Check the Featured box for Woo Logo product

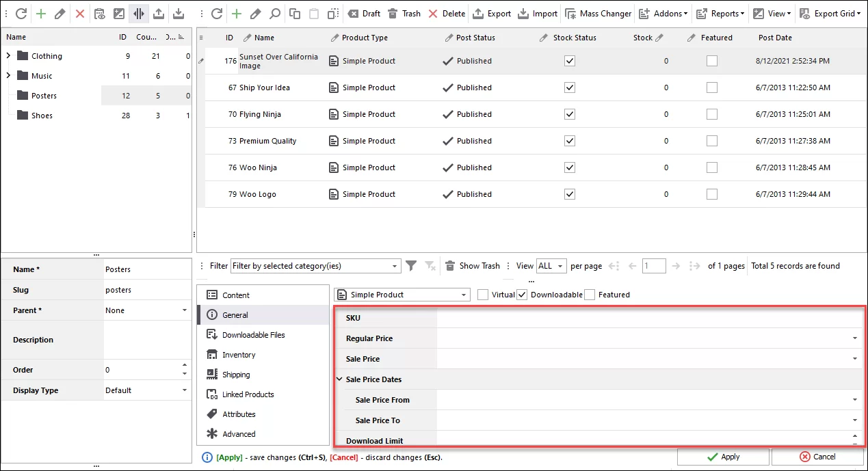click(711, 194)
